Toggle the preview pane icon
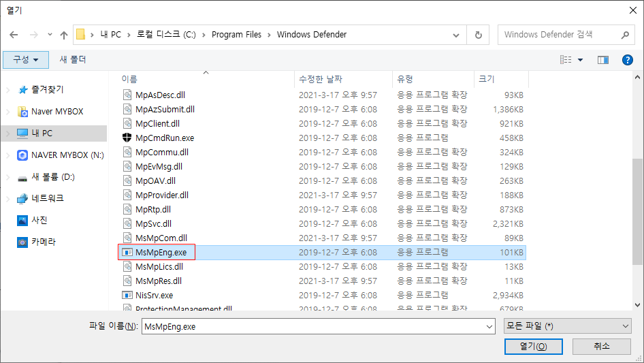 pos(603,60)
